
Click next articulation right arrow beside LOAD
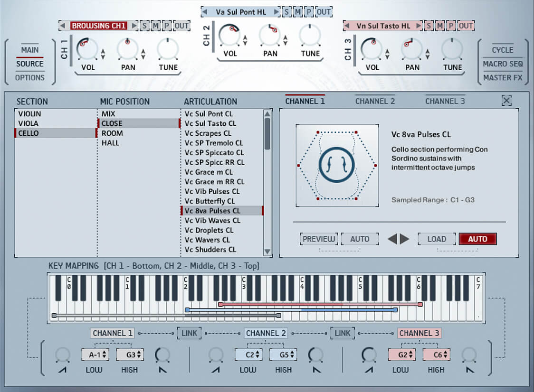tap(404, 239)
